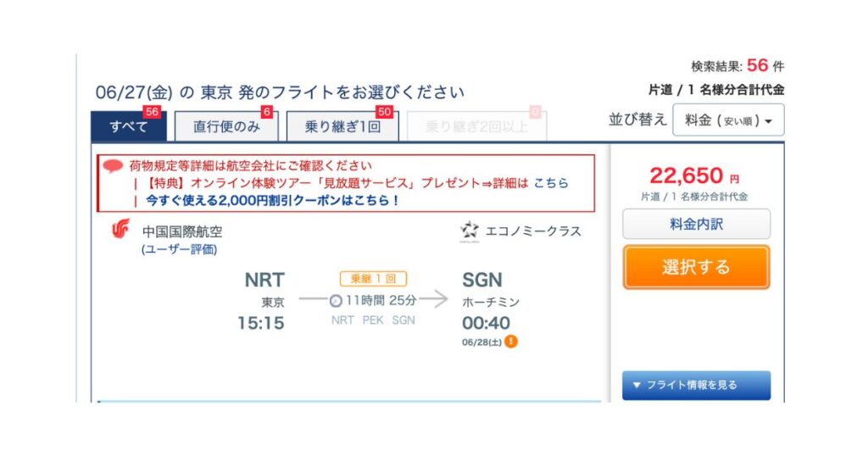Click the Air China airline logo
Image resolution: width=868 pixels, height=456 pixels.
click(x=120, y=229)
